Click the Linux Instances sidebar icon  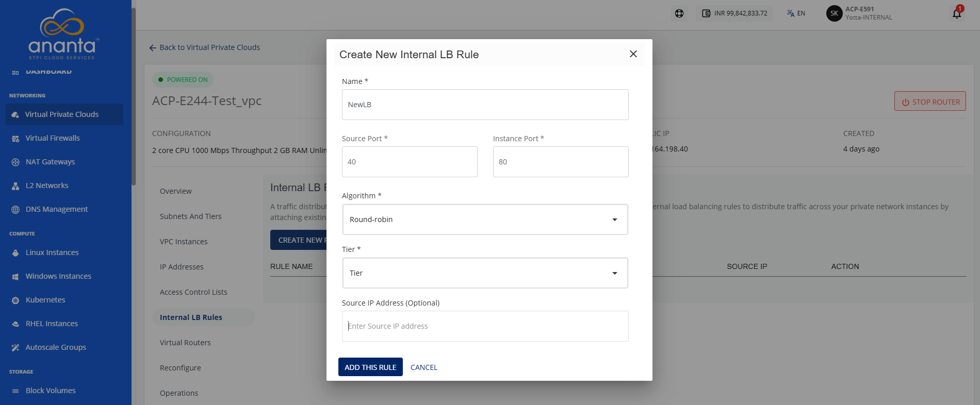pyautogui.click(x=15, y=252)
